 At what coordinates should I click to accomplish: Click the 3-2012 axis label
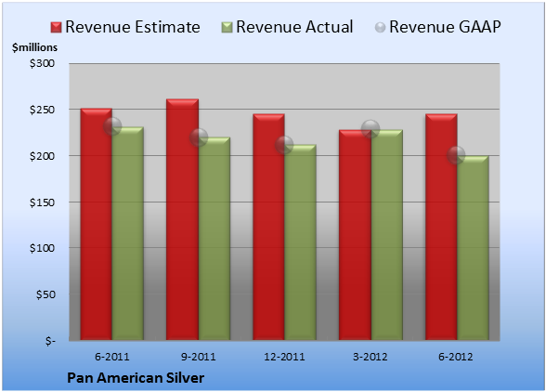[370, 357]
